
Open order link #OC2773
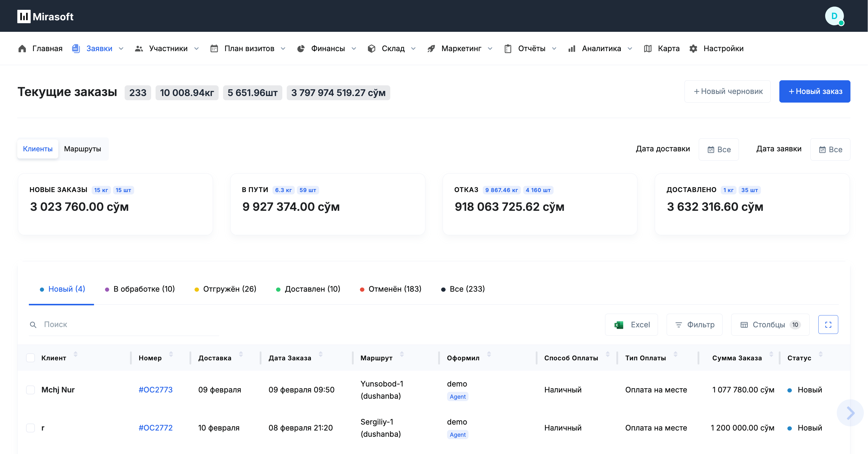(x=155, y=390)
